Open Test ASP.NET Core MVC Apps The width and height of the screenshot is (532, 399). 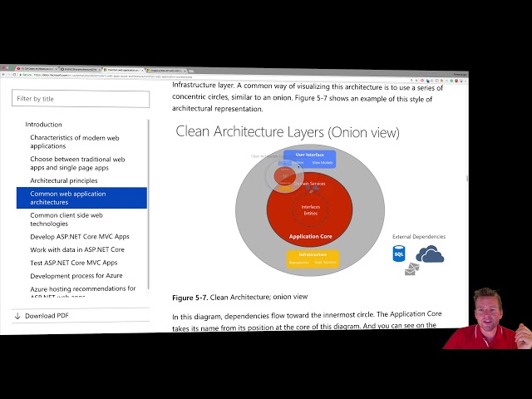click(x=74, y=263)
